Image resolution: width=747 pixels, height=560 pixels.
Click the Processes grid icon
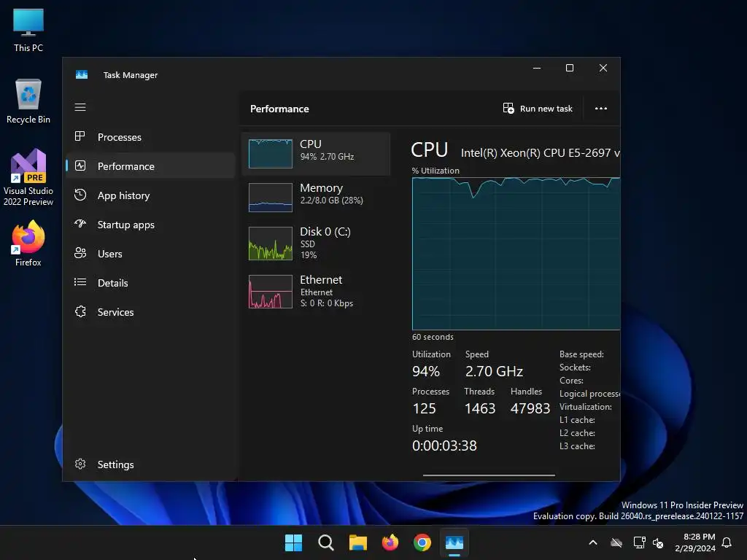[x=80, y=136]
